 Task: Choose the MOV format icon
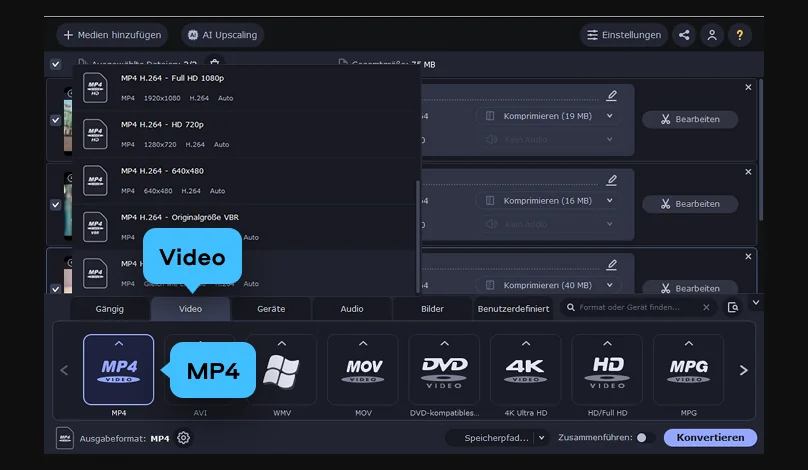pyautogui.click(x=362, y=369)
